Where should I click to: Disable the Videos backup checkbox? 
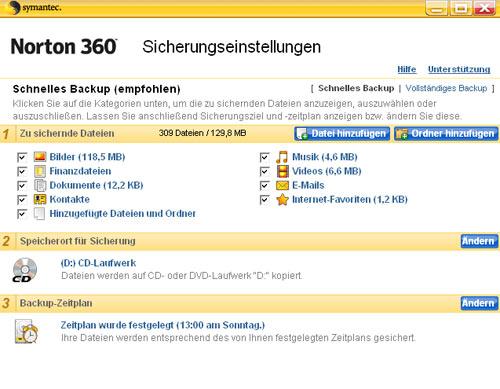click(264, 171)
